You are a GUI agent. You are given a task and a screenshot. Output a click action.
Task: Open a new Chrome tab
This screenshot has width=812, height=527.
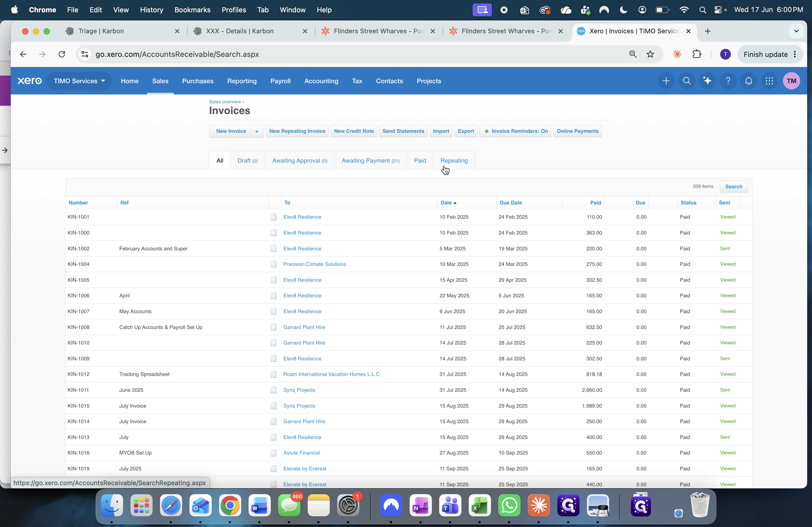[x=708, y=31]
